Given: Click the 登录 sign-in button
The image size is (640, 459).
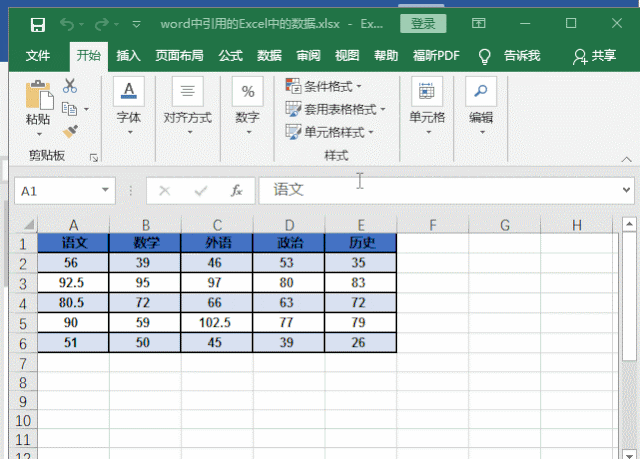Looking at the screenshot, I should (x=423, y=24).
